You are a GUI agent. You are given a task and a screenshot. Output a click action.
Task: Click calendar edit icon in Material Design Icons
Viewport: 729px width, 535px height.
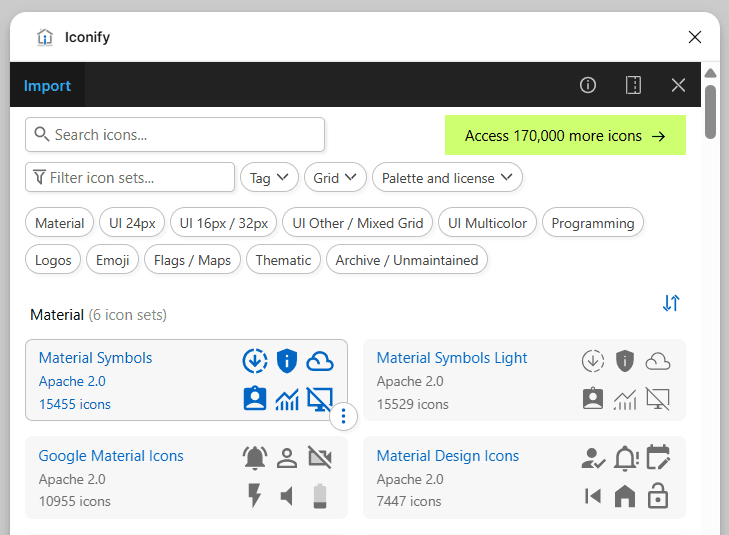[x=658, y=457]
